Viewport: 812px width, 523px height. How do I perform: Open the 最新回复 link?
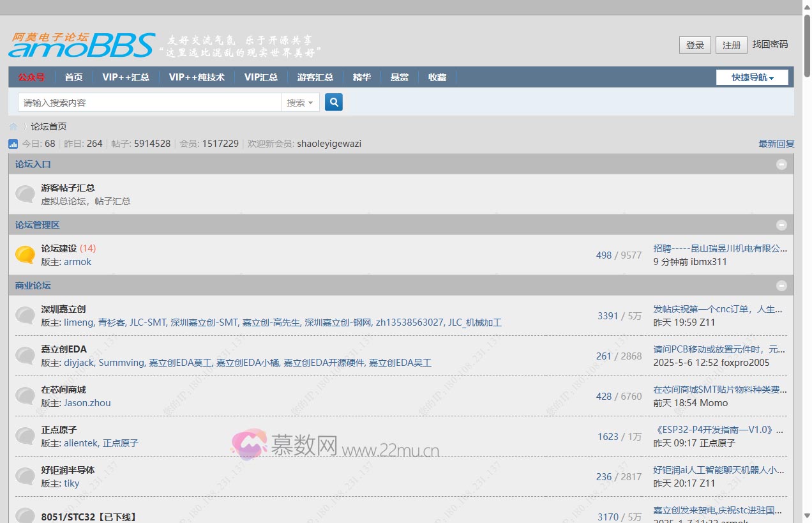click(776, 144)
